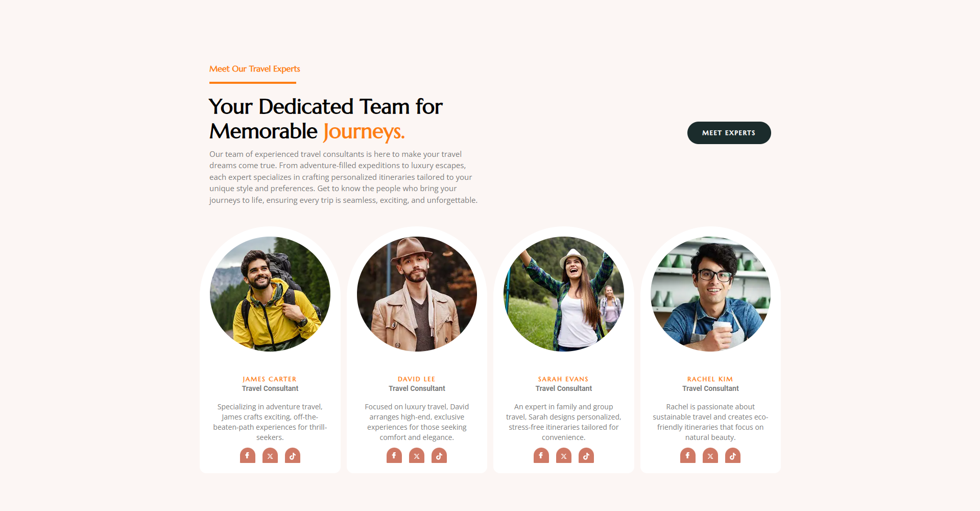Select the David Lee name heading

click(417, 379)
